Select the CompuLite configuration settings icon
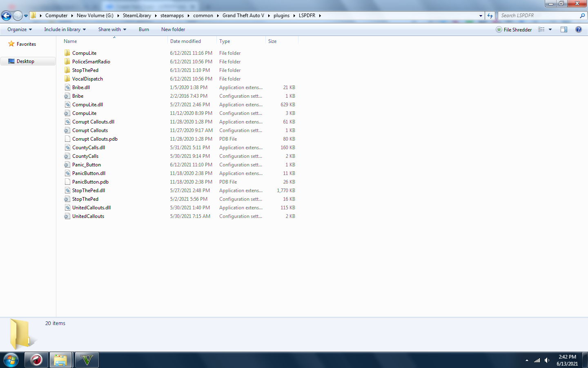 67,113
